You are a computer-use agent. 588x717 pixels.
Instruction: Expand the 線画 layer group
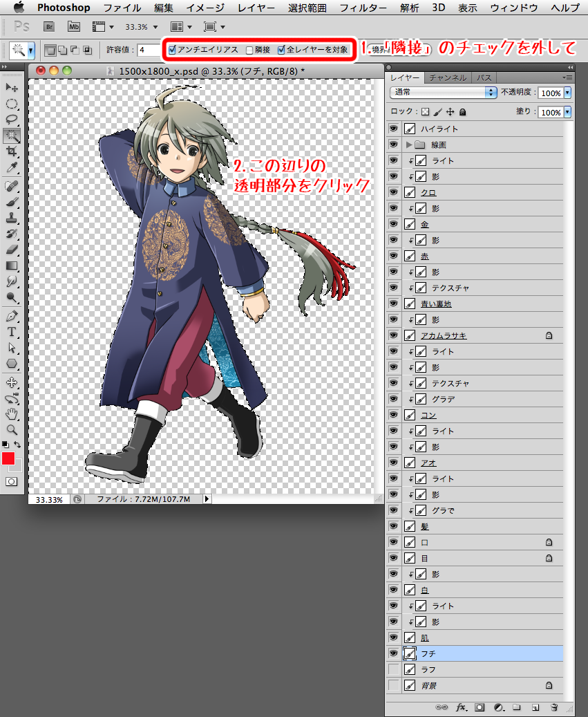pos(409,145)
